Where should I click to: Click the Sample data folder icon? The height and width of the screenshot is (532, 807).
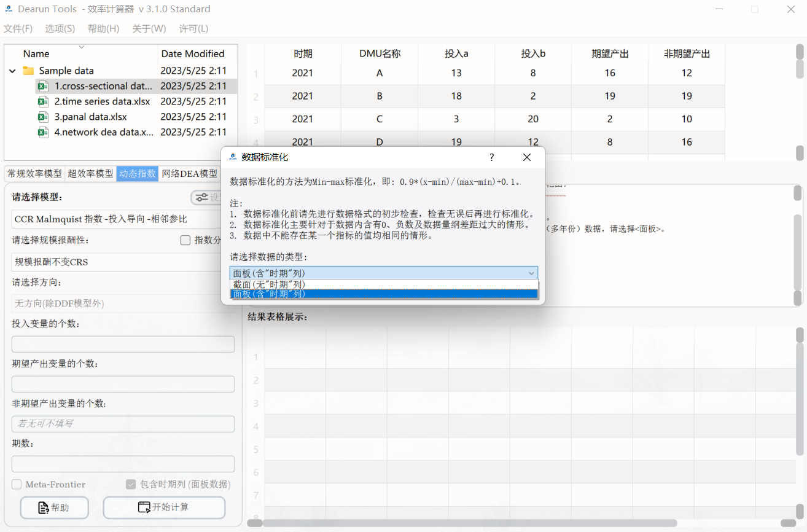point(27,70)
